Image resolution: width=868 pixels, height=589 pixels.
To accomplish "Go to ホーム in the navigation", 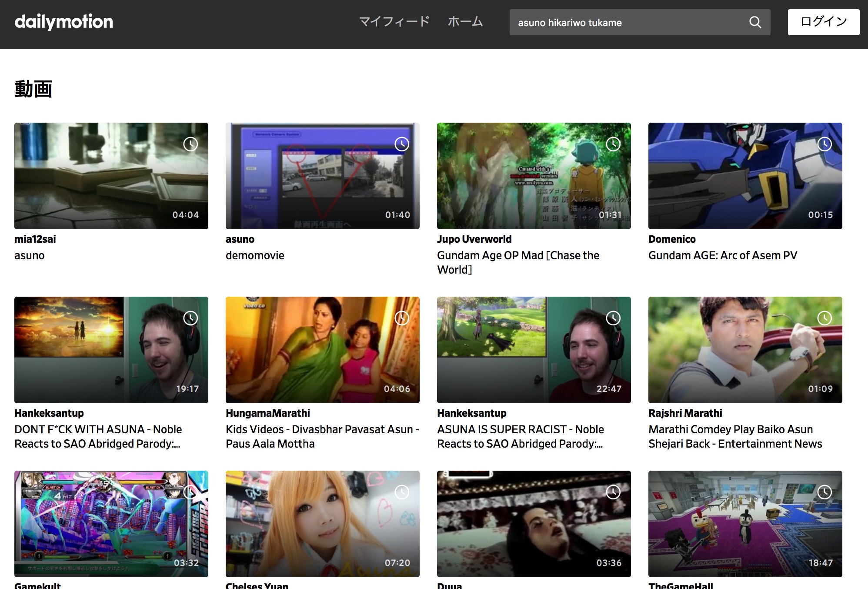I will coord(465,21).
